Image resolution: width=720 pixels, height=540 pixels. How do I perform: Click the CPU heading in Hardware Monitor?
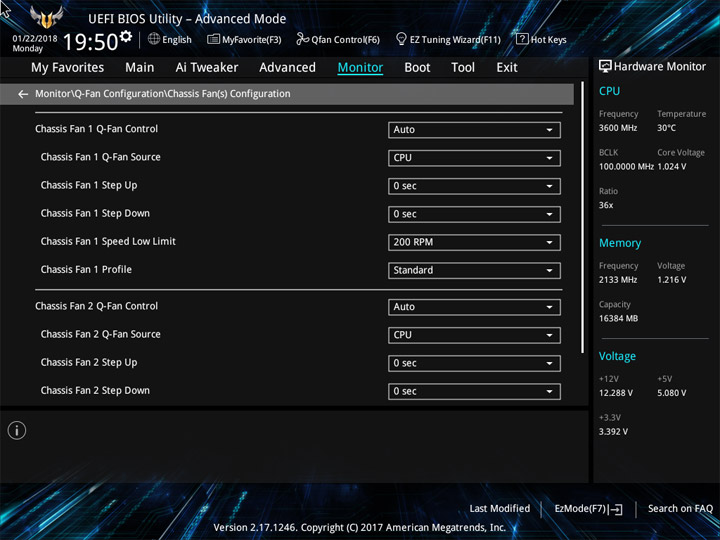609,91
